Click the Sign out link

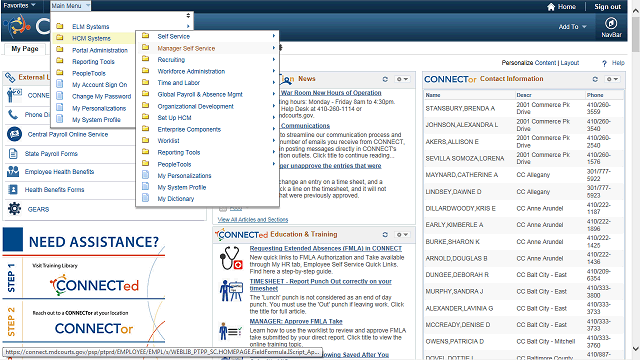click(x=607, y=7)
